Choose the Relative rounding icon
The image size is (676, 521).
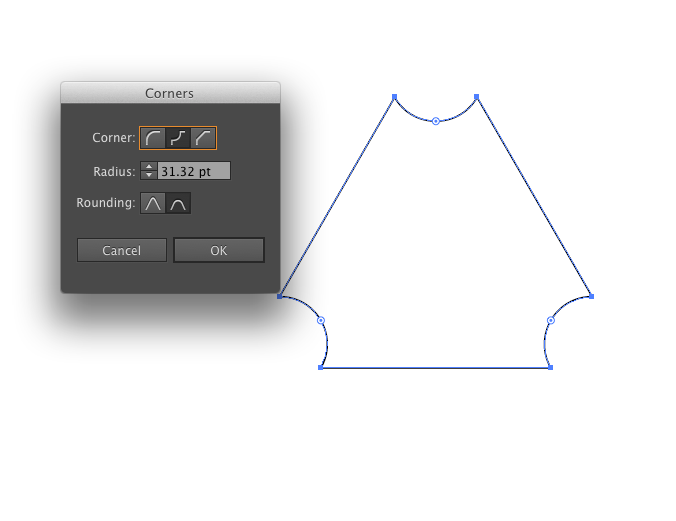click(178, 203)
